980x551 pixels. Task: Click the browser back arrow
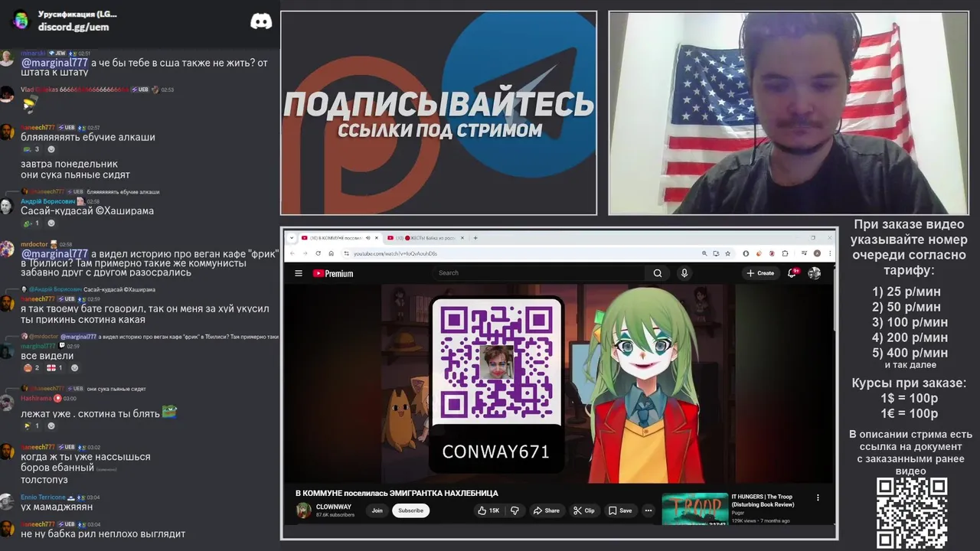pos(292,253)
